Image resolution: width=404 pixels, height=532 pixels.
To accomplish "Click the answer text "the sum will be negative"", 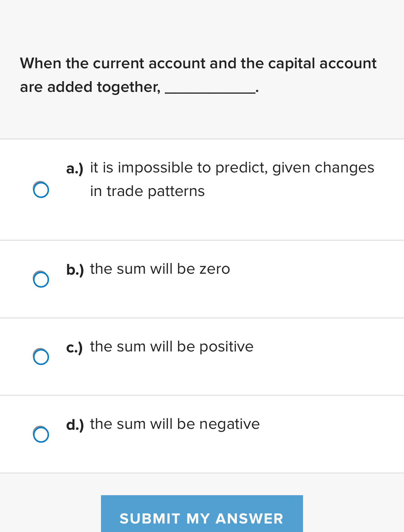I will coord(175,424).
